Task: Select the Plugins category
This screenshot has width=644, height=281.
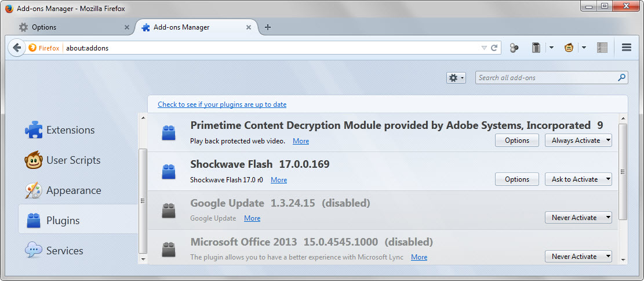Action: [x=78, y=221]
